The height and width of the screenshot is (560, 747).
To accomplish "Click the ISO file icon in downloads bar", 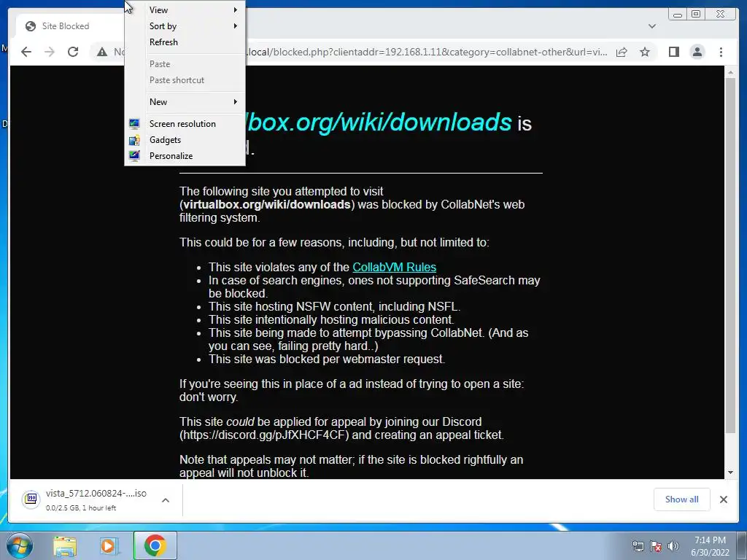I will 31,499.
